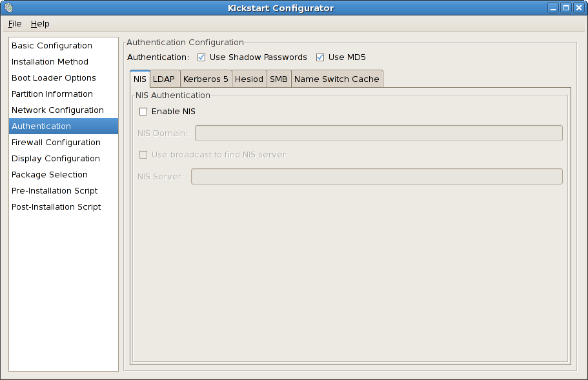Select the NIS tab
Image resolution: width=588 pixels, height=380 pixels.
pos(139,79)
